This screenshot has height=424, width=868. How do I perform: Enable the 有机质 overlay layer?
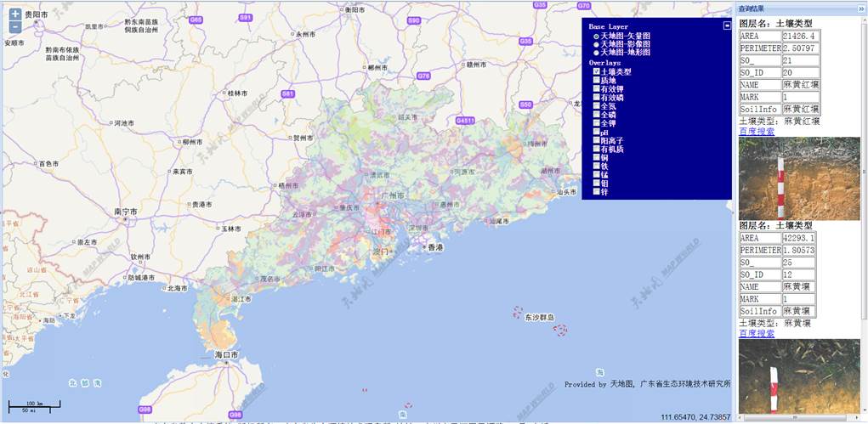click(x=597, y=150)
